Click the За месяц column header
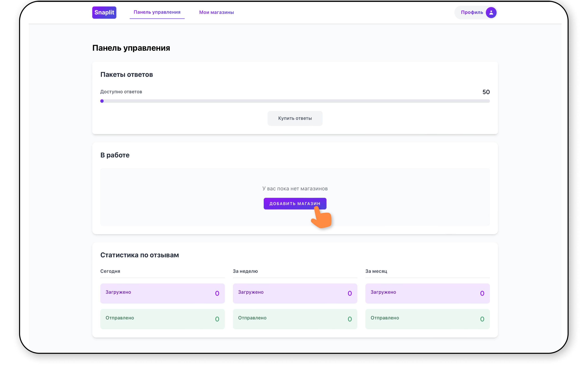The height and width of the screenshot is (380, 588). coord(376,271)
